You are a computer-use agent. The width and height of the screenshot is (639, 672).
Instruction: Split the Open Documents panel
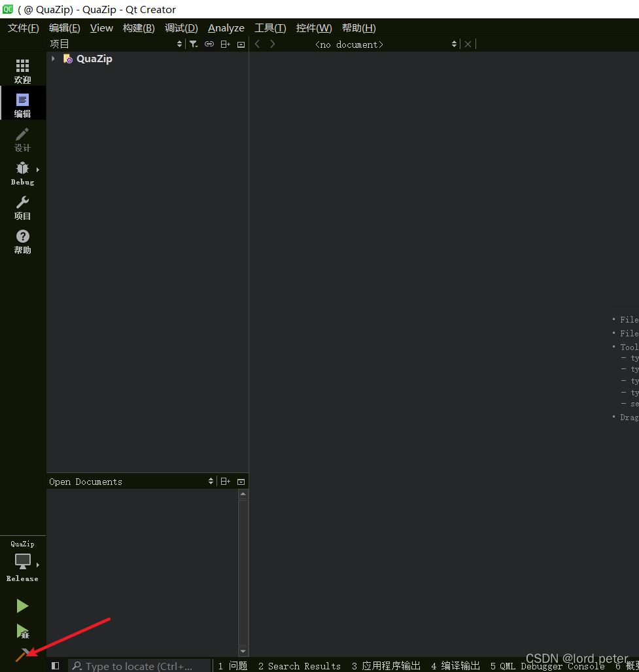tap(225, 482)
